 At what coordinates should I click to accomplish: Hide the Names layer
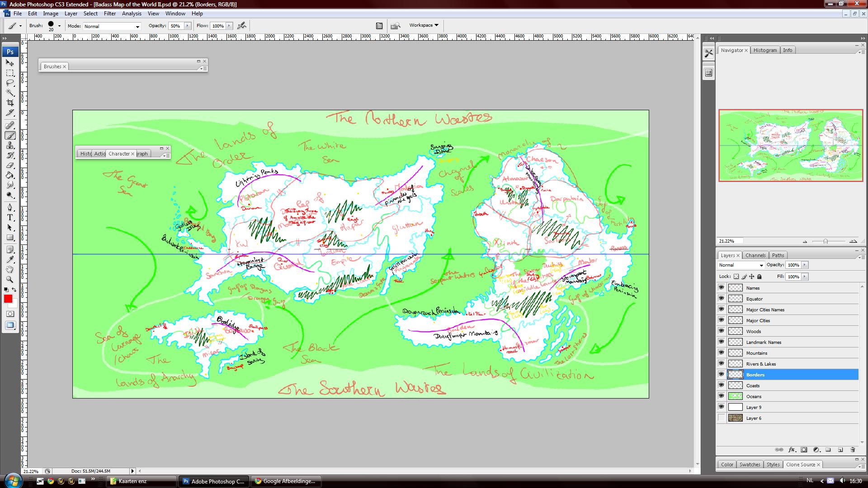coord(721,288)
